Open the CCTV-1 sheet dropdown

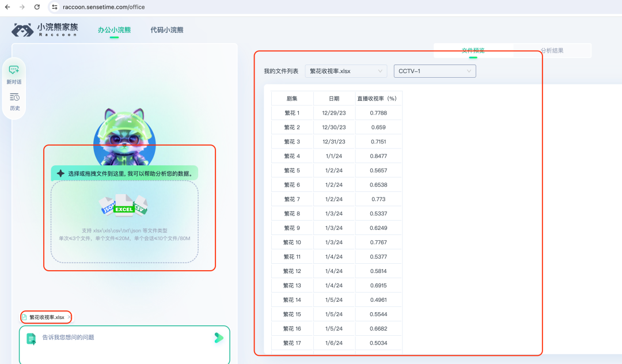point(435,71)
